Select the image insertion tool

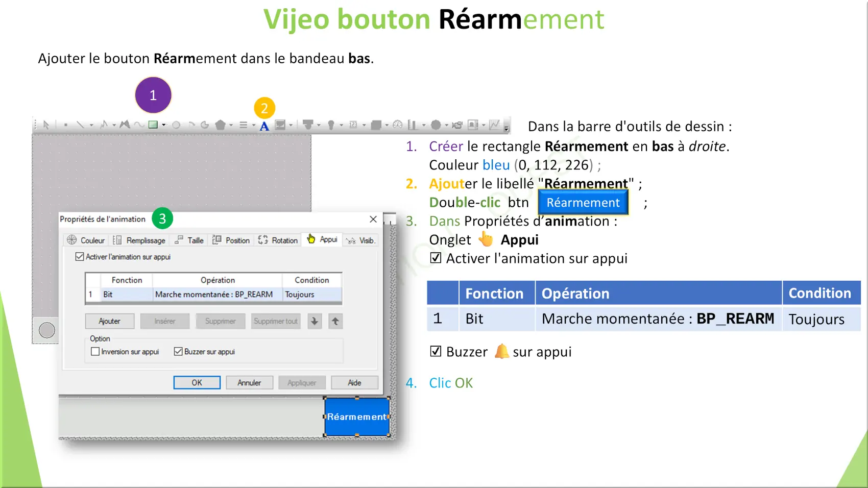click(x=280, y=125)
